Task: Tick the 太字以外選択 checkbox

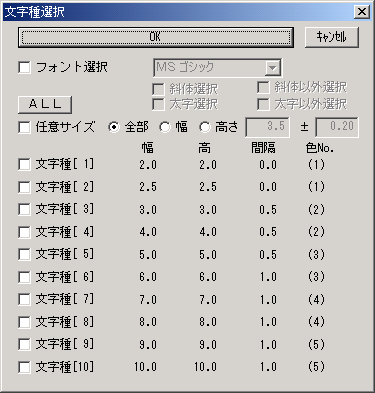Action: point(263,104)
